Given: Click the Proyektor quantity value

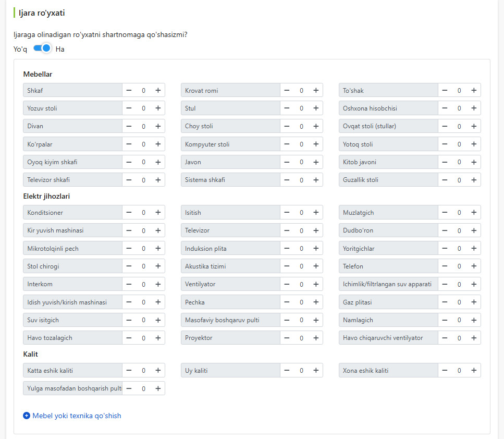Looking at the screenshot, I should pyautogui.click(x=301, y=338).
